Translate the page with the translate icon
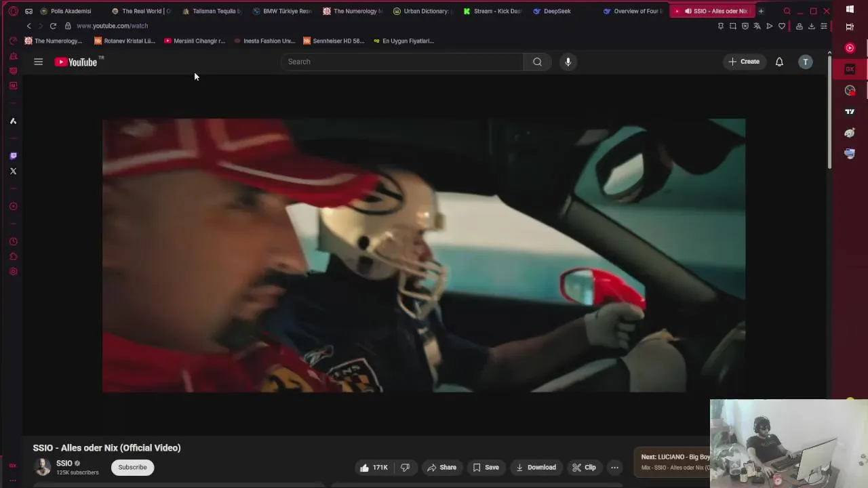 click(757, 26)
